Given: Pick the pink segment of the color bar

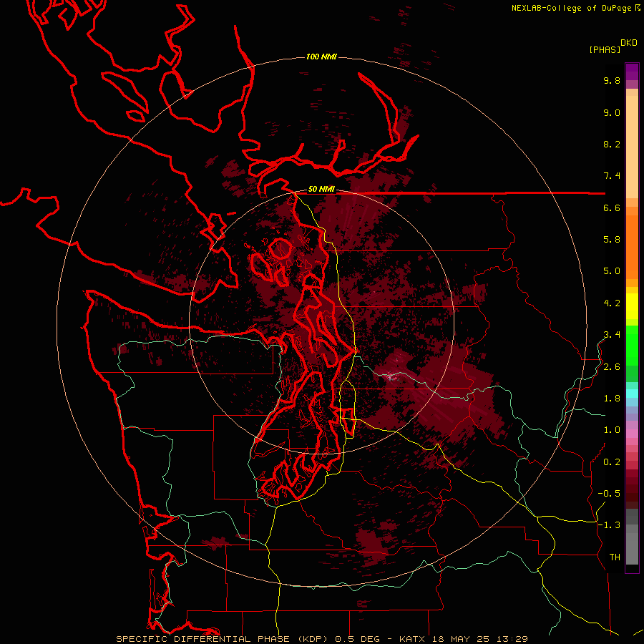Looking at the screenshot, I should [632, 434].
